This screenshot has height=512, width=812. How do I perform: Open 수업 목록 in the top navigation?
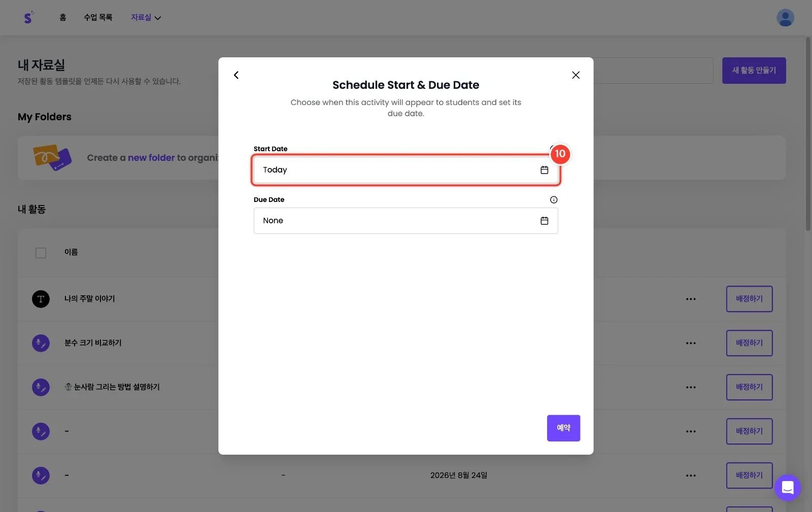(x=98, y=18)
